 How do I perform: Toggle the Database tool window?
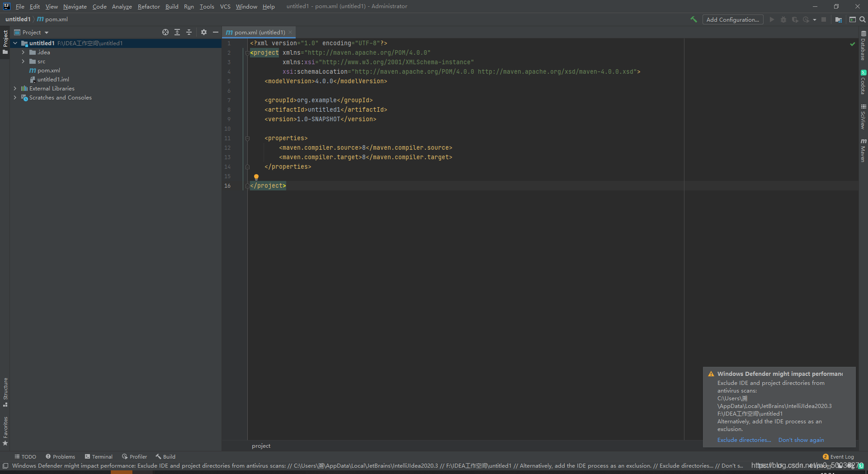[863, 46]
